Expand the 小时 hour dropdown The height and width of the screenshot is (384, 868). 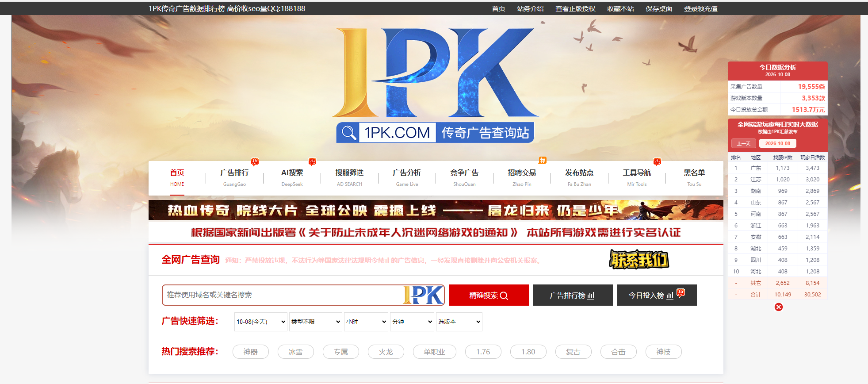click(366, 322)
